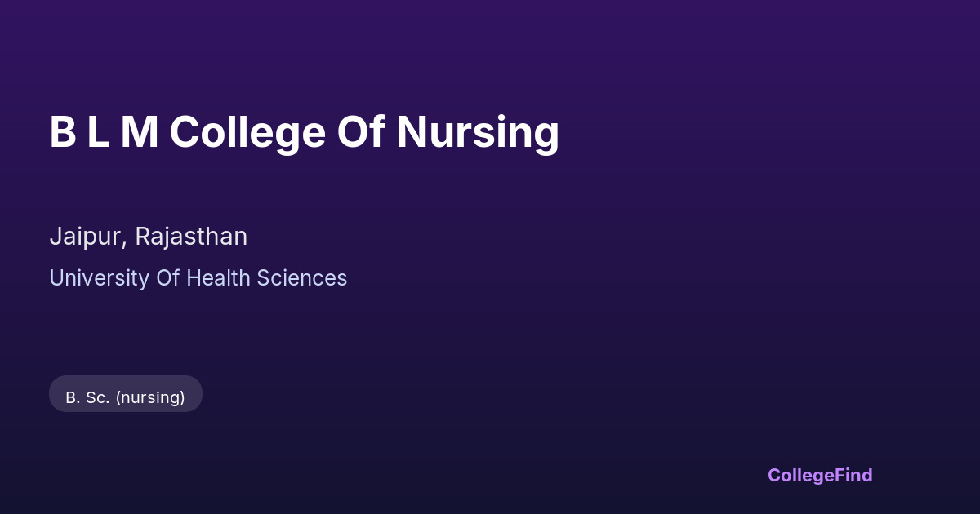Select the B. Sc. (nursing) course tag
Image resolution: width=980 pixels, height=514 pixels.
[126, 397]
